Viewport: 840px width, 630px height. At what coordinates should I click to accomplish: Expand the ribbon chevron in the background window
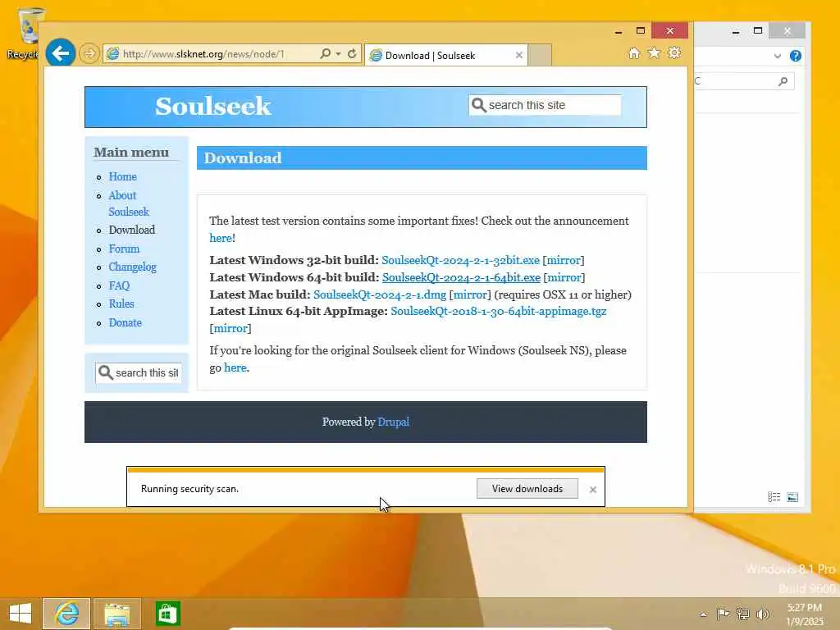(778, 56)
